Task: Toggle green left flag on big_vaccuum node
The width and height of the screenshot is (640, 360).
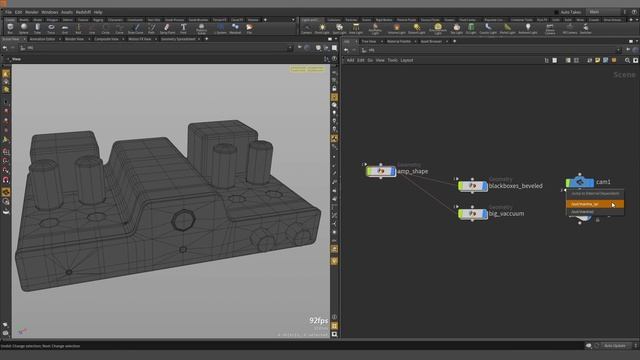Action: [460, 214]
